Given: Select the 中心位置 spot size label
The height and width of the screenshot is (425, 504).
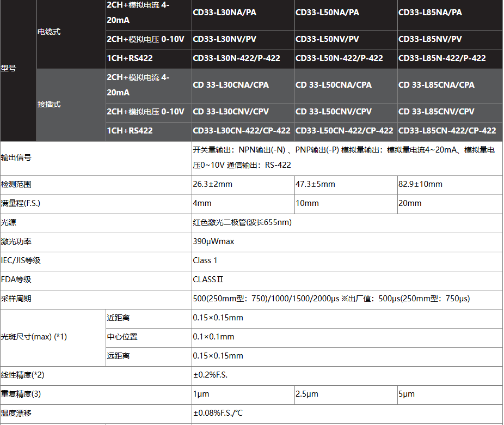Looking at the screenshot, I should point(122,337).
